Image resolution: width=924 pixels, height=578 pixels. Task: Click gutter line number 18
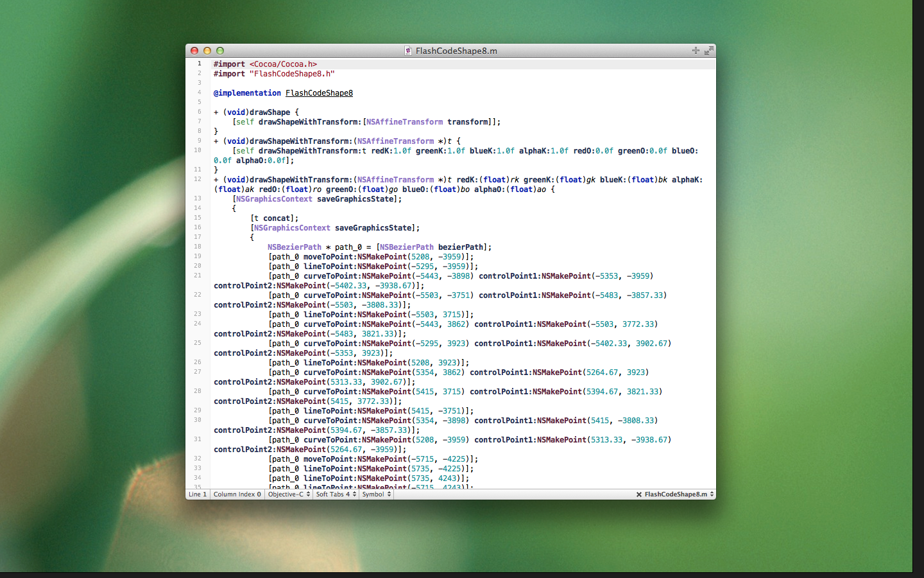198,247
